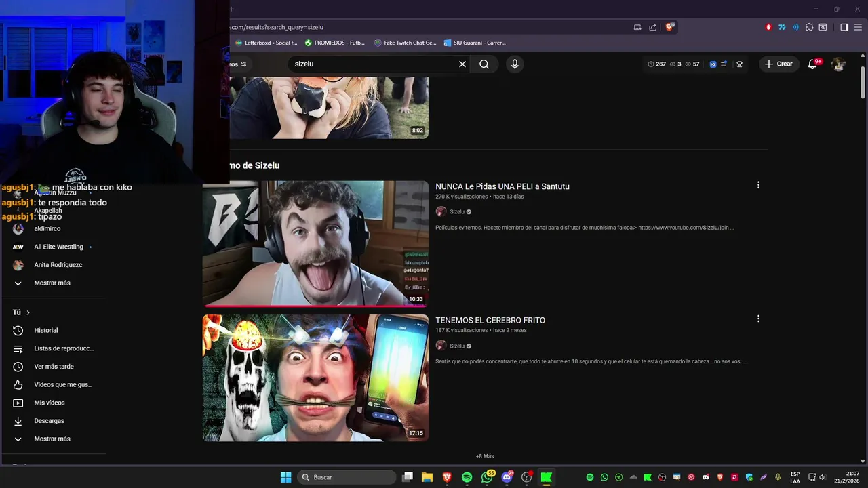
Task: Open the All Elite Wrestling subscription
Action: click(54, 247)
